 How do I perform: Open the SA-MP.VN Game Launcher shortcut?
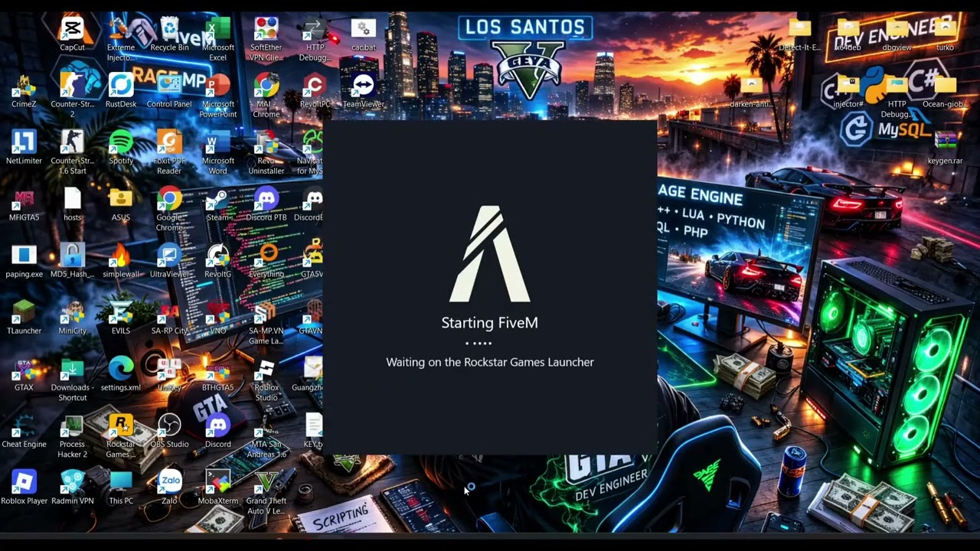coord(266,313)
